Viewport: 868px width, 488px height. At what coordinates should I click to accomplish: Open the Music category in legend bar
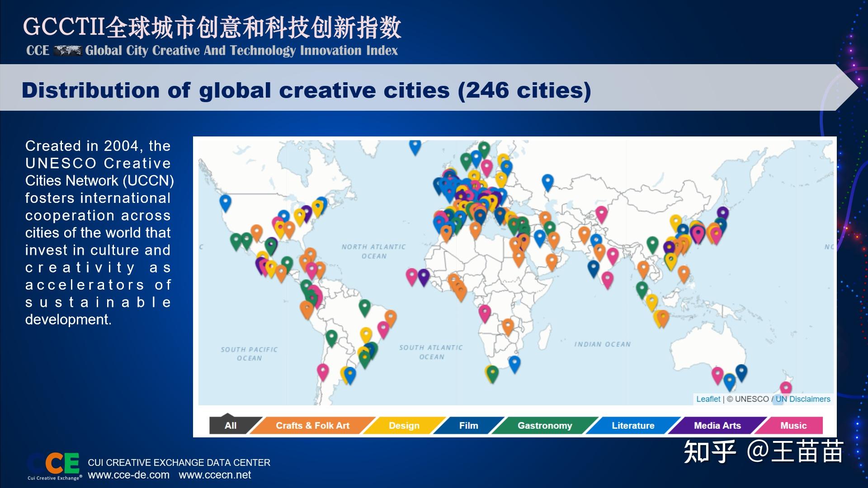point(793,426)
